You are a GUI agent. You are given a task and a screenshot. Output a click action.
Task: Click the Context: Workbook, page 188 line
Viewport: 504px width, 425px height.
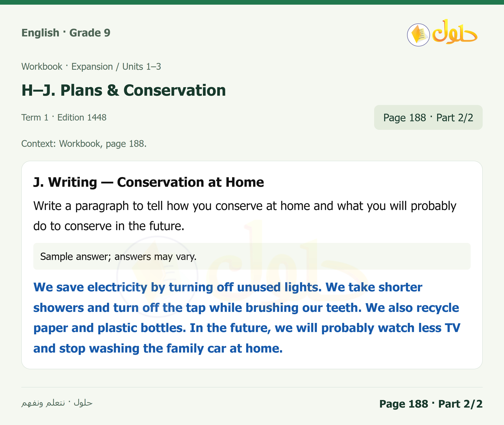point(84,144)
